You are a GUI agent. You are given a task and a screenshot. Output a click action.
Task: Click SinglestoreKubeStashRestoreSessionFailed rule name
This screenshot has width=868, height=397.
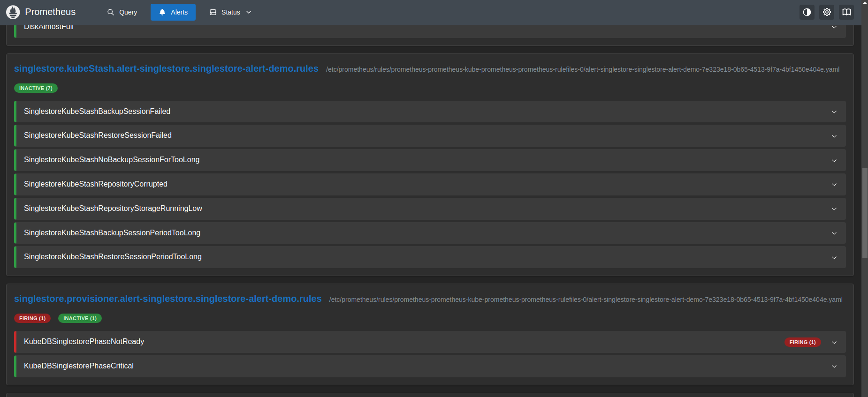(98, 135)
